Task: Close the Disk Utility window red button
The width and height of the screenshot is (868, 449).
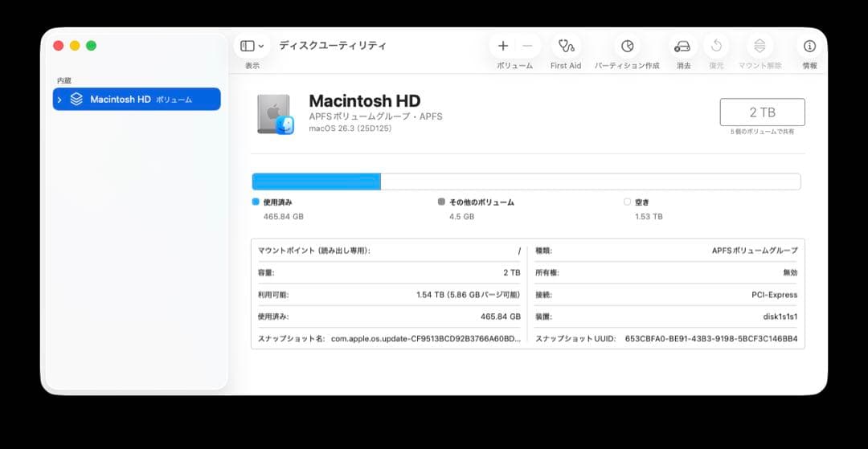Action: [58, 46]
